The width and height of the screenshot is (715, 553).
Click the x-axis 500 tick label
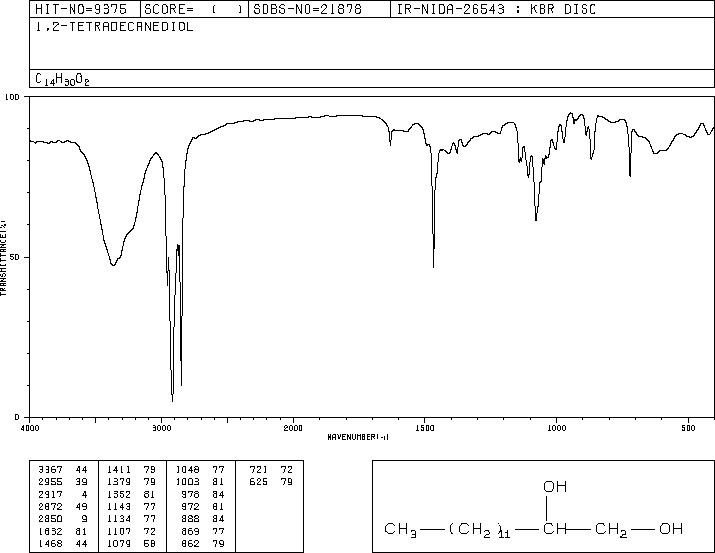[688, 428]
